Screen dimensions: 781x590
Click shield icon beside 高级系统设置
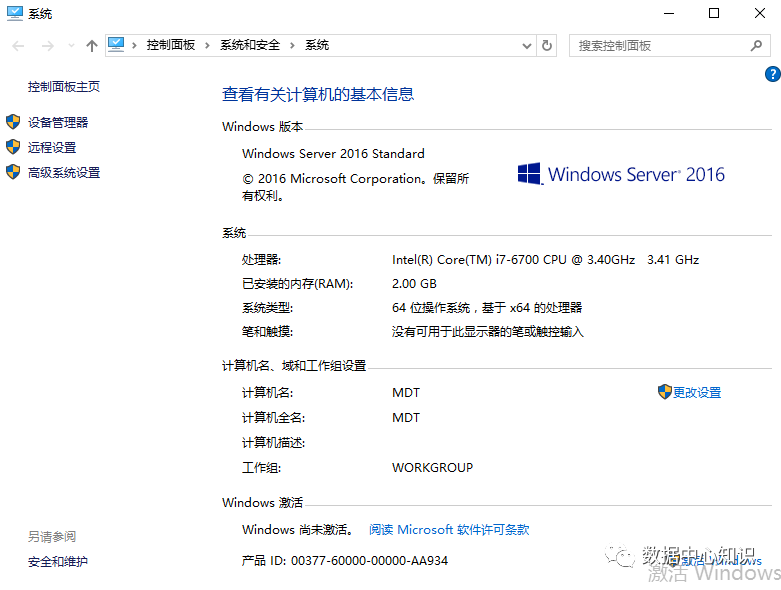13,172
